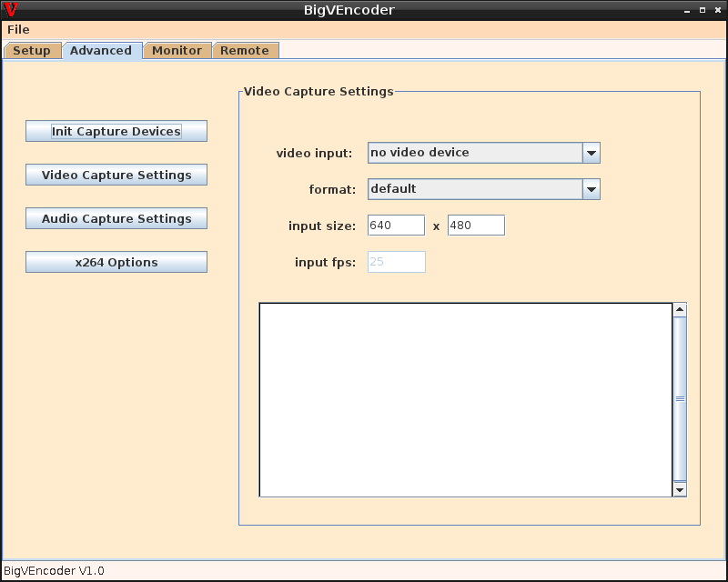728x582 pixels.
Task: Maximize the BigVEncoder window
Action: coord(702,10)
